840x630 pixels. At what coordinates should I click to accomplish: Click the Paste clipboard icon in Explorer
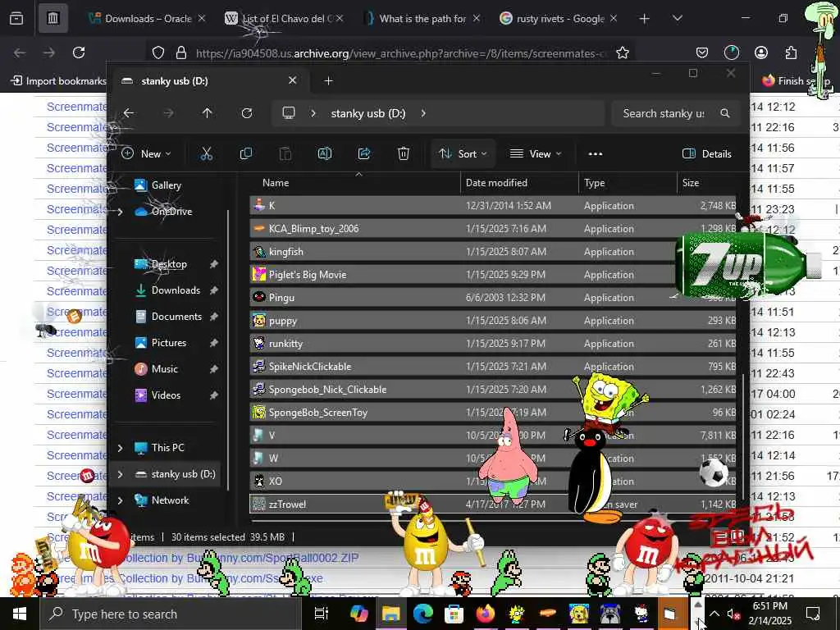click(x=285, y=154)
